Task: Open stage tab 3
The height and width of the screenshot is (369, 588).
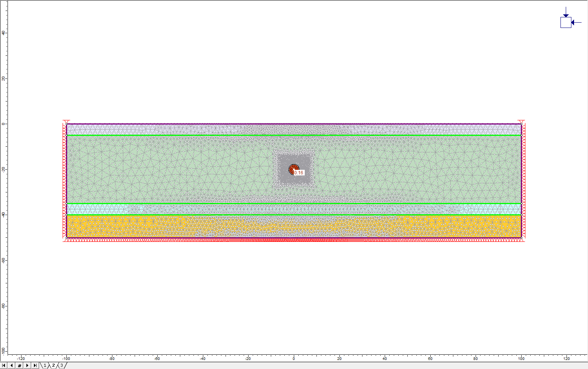Action: point(62,365)
